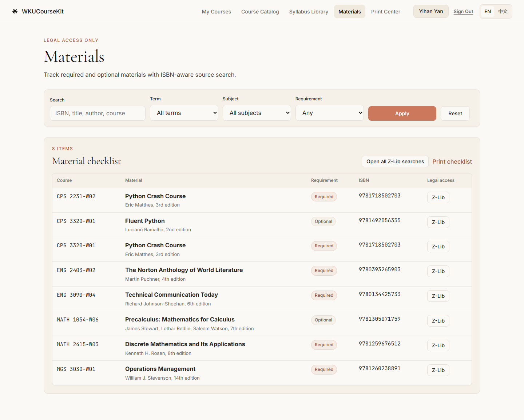Open Z-Lib for Fluent Python
This screenshot has width=524, height=420.
[x=438, y=222]
